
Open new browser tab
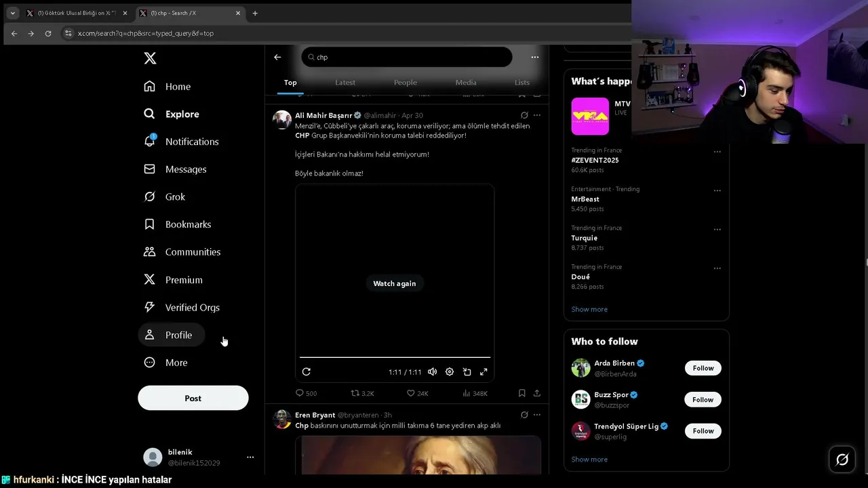point(255,13)
